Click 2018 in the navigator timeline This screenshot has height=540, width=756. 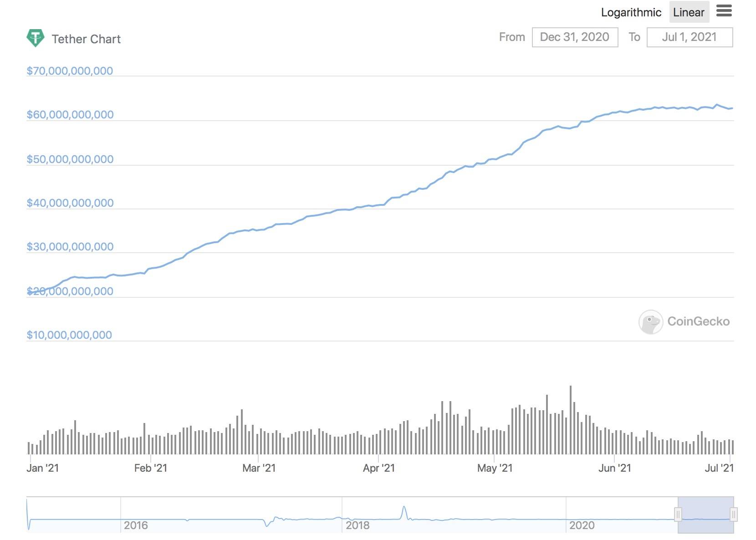point(358,525)
